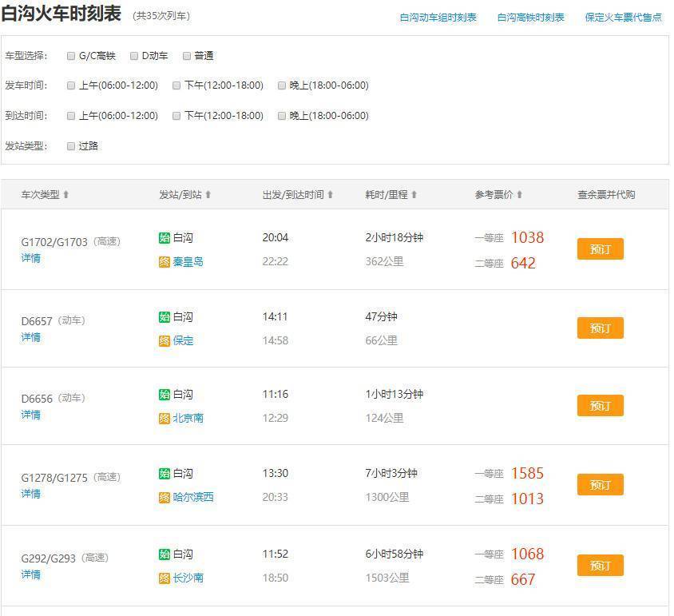Open the 白沟动车组时刻表 top link
674x616 pixels.
click(x=438, y=18)
